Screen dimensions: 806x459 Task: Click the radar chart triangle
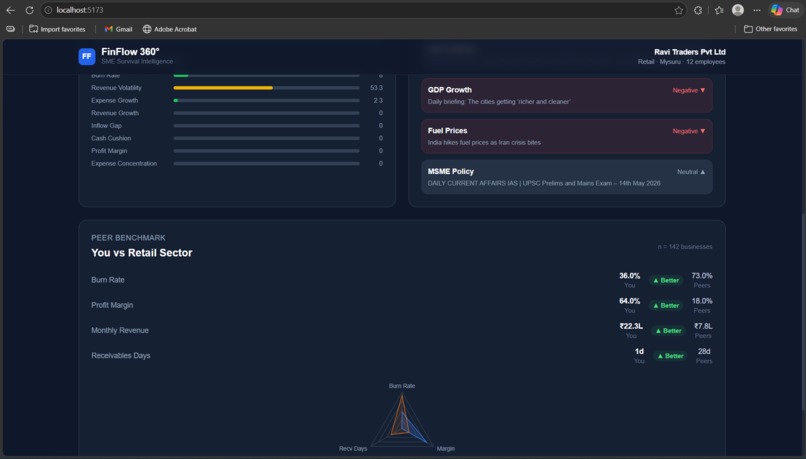click(x=402, y=419)
